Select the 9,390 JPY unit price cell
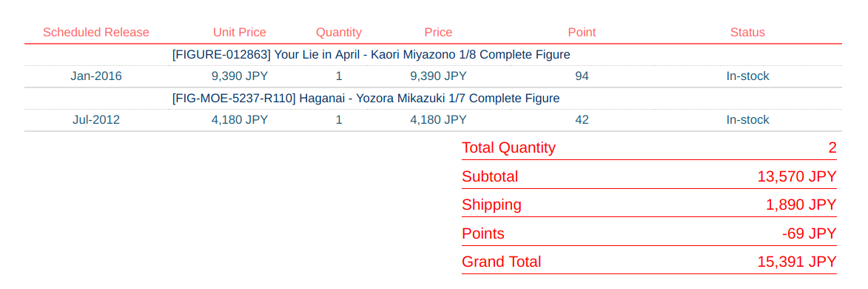 pos(239,76)
